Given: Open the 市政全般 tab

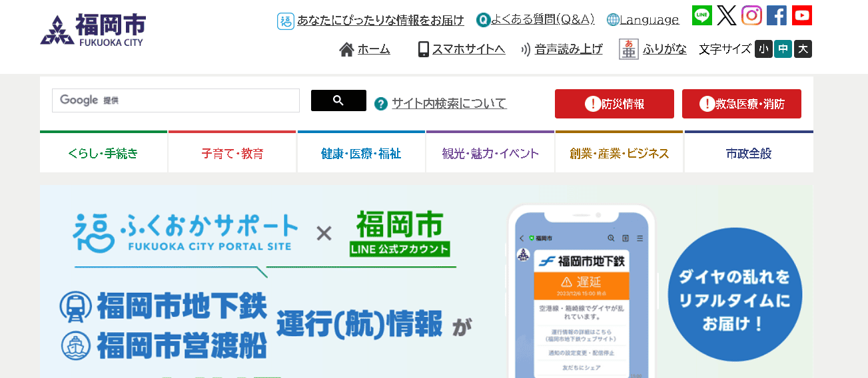Looking at the screenshot, I should tap(749, 152).
